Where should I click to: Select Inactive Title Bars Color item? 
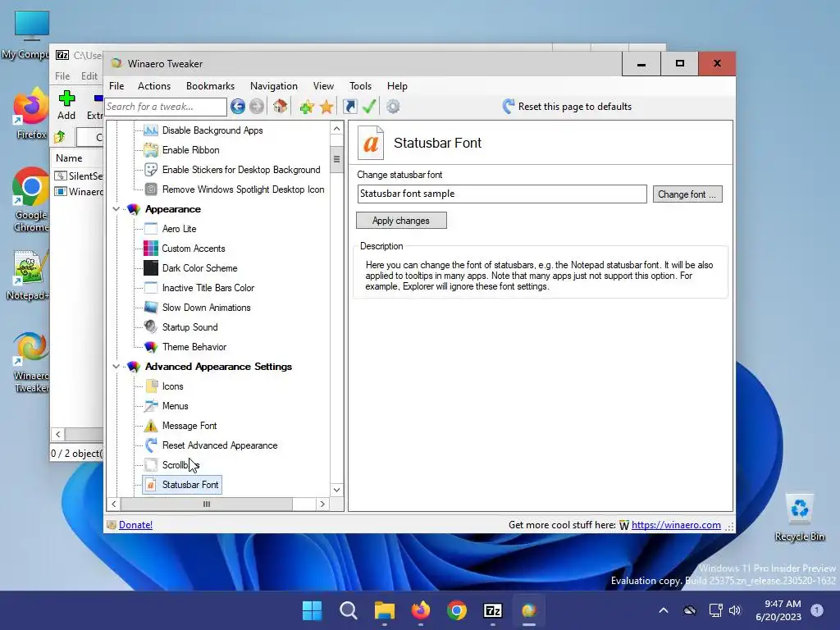pyautogui.click(x=208, y=288)
